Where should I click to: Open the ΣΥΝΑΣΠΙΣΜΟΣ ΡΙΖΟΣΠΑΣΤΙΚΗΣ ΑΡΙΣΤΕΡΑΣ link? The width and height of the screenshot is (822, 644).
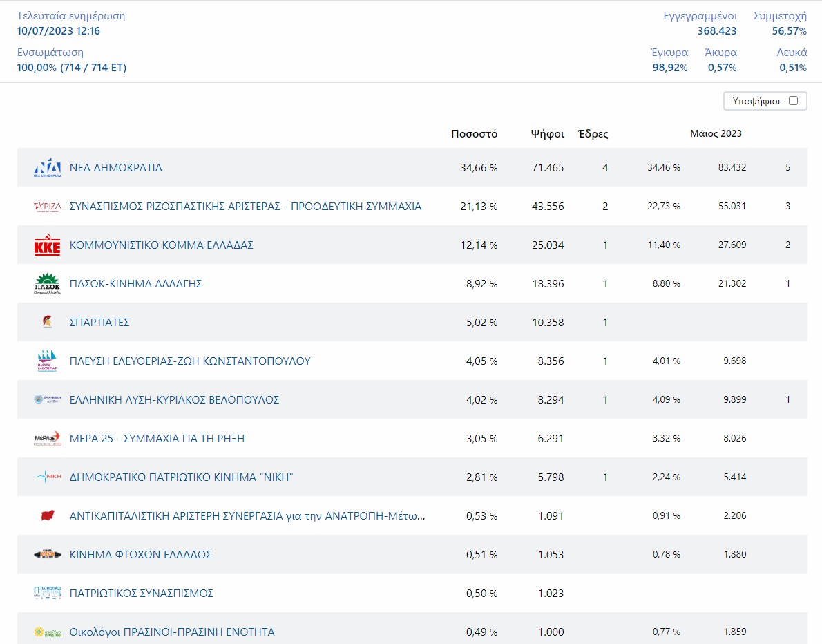245,206
